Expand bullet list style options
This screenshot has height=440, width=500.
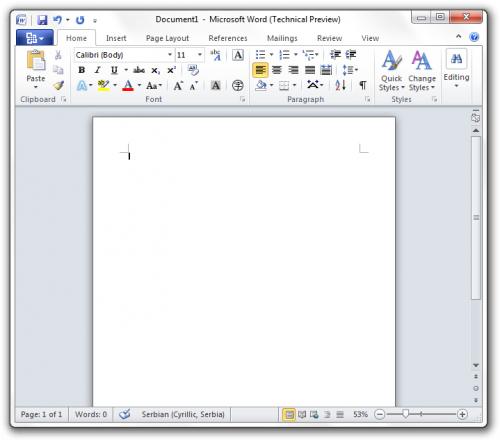271,54
